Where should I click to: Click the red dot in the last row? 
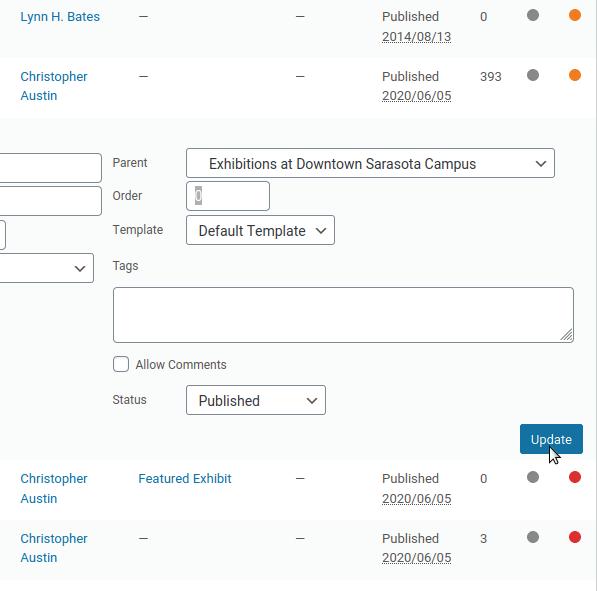tap(575, 537)
